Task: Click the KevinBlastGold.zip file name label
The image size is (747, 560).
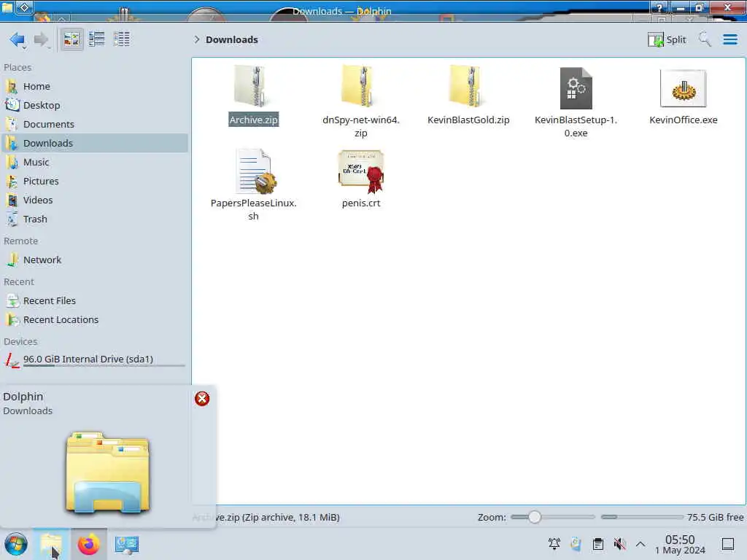Action: (468, 120)
